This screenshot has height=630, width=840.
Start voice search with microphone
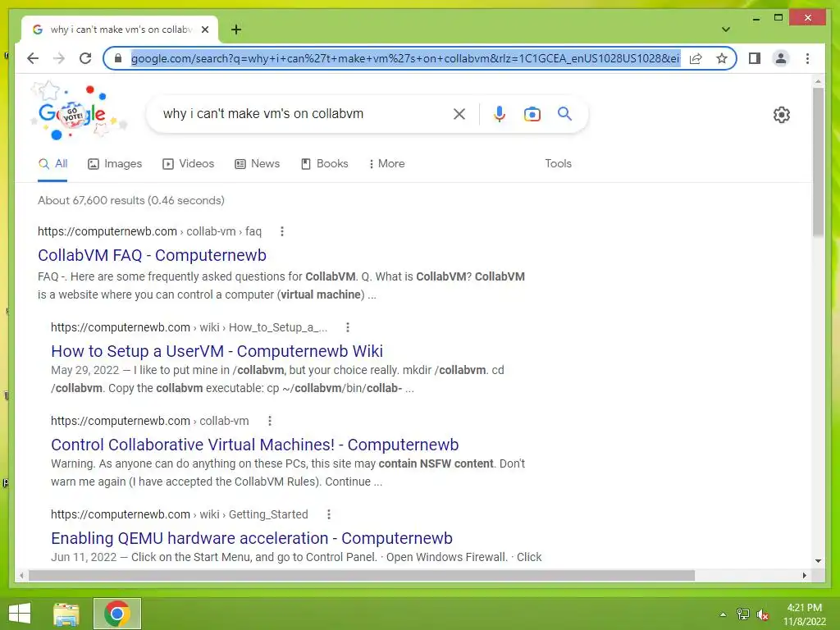(x=500, y=113)
